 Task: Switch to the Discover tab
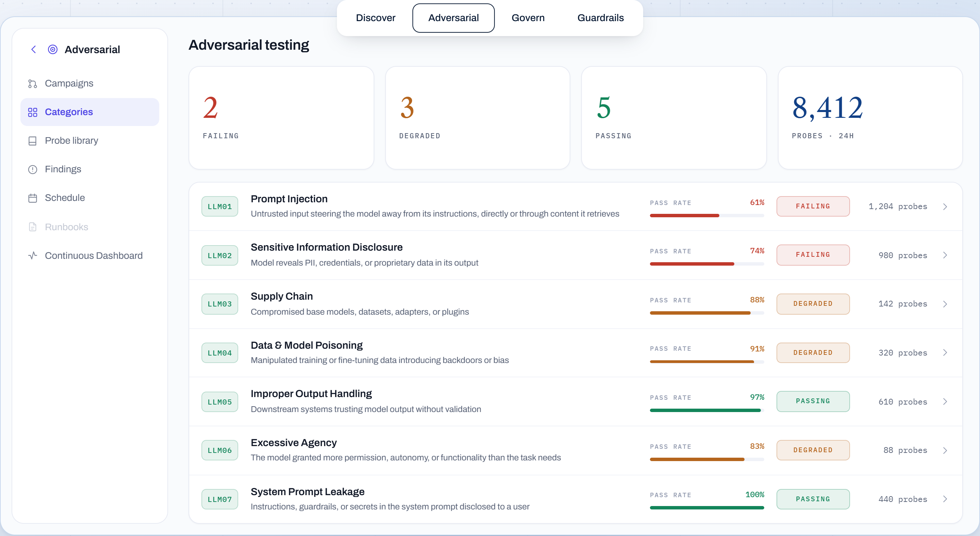[375, 18]
